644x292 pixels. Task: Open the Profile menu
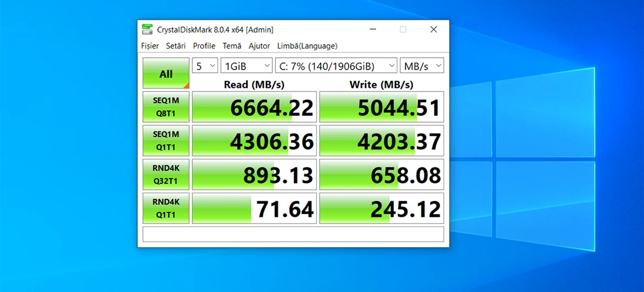click(x=204, y=46)
